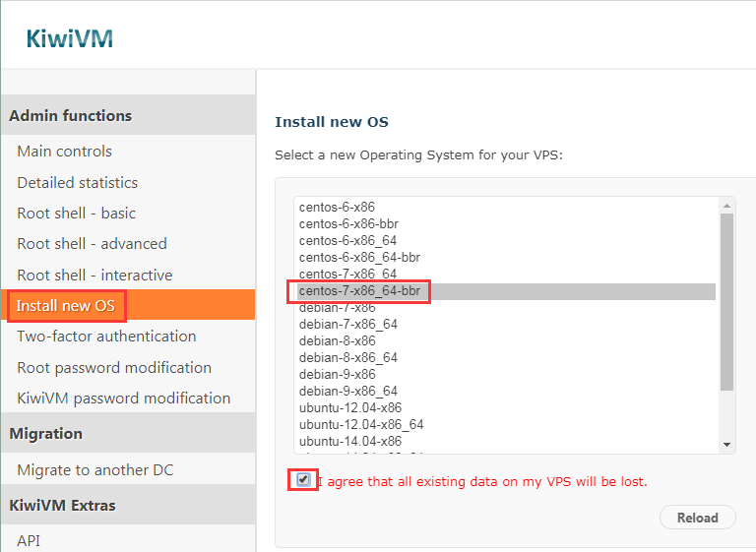The height and width of the screenshot is (552, 756).
Task: Toggle the data loss agreement checkbox
Action: 303,480
